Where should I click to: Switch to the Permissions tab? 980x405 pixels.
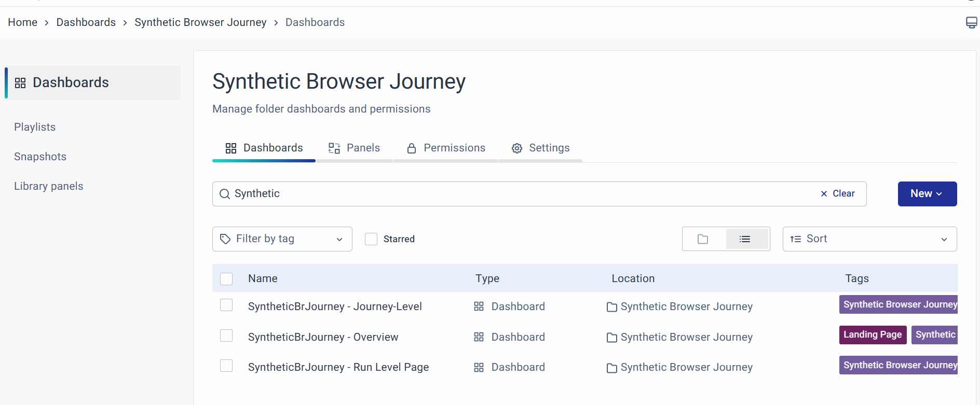tap(446, 148)
